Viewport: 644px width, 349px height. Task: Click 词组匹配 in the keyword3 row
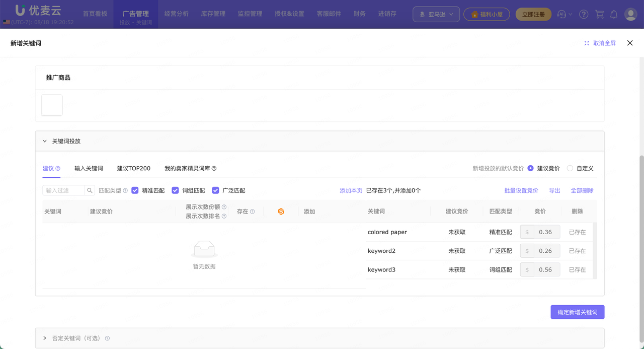[x=501, y=269]
